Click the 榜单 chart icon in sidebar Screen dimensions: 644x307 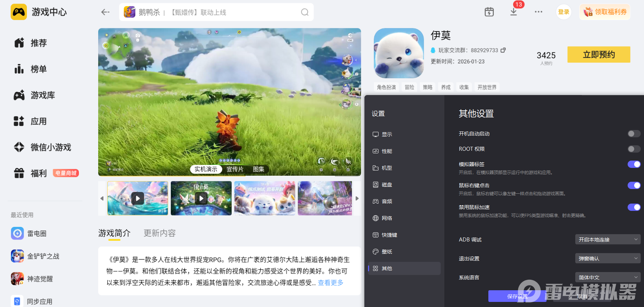[19, 69]
